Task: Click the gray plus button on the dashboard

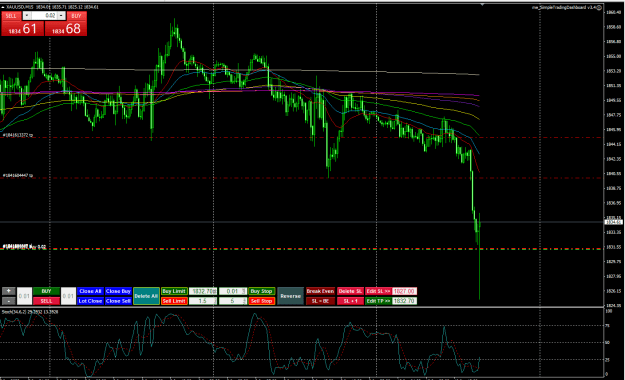Action: click(x=8, y=291)
